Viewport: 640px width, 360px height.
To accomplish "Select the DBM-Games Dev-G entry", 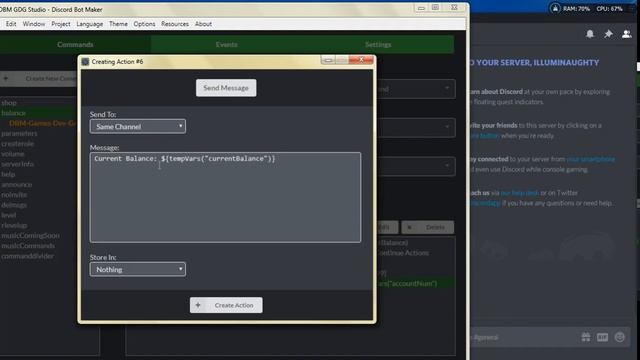I will click(x=42, y=123).
